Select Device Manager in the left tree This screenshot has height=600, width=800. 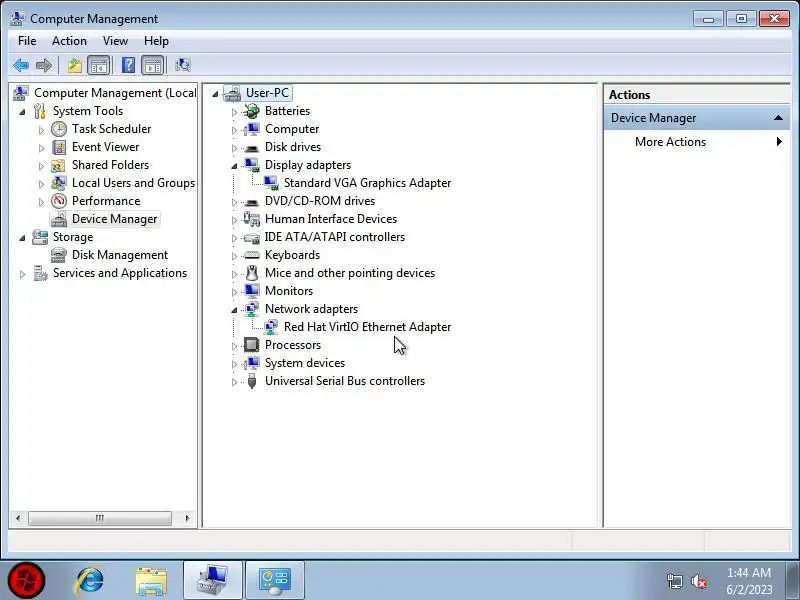(x=114, y=219)
